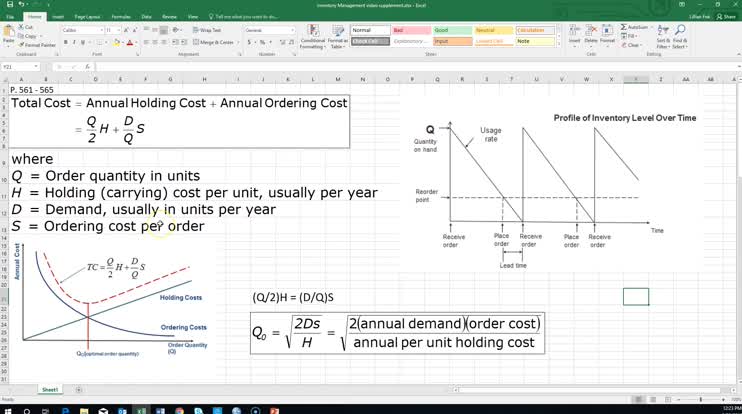Click the Format Painter tool
This screenshot has width=742, height=414.
40,45
